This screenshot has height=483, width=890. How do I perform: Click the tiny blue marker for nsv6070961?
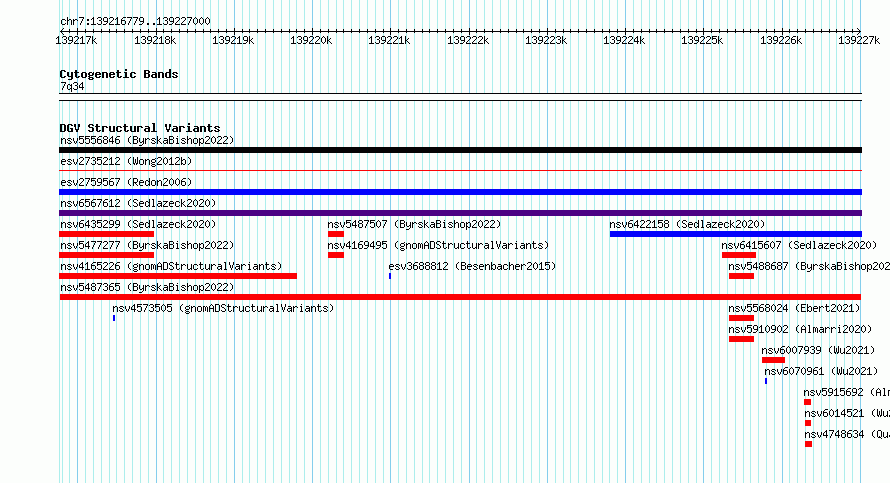[x=766, y=381]
